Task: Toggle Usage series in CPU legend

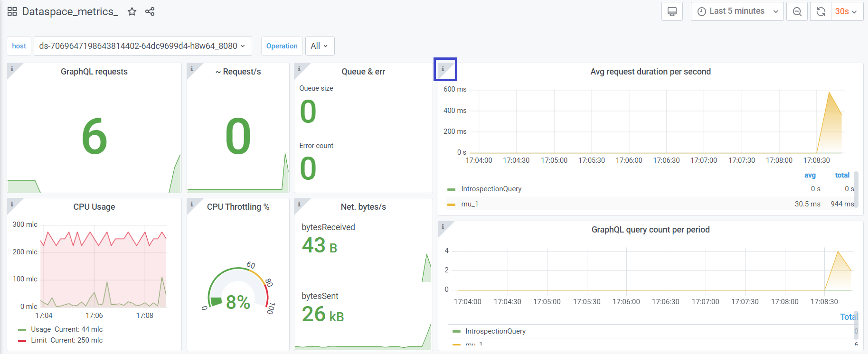Action: coord(41,329)
